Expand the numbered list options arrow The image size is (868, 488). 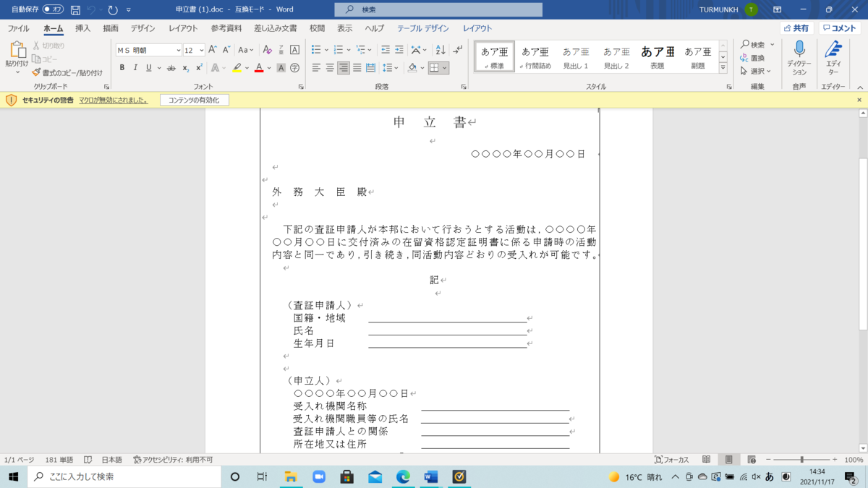point(349,50)
